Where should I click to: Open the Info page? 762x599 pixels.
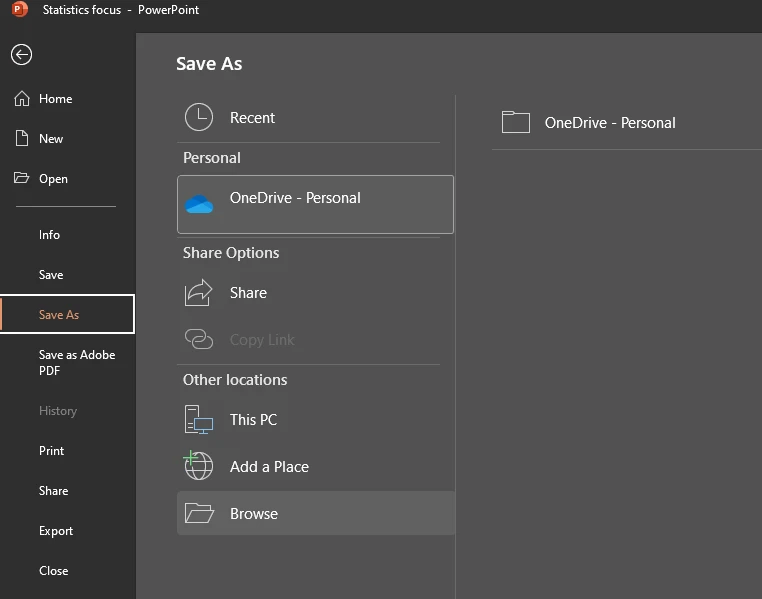(68, 235)
